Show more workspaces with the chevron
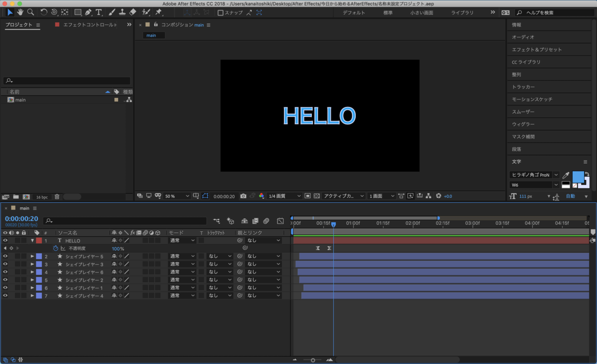 (493, 12)
